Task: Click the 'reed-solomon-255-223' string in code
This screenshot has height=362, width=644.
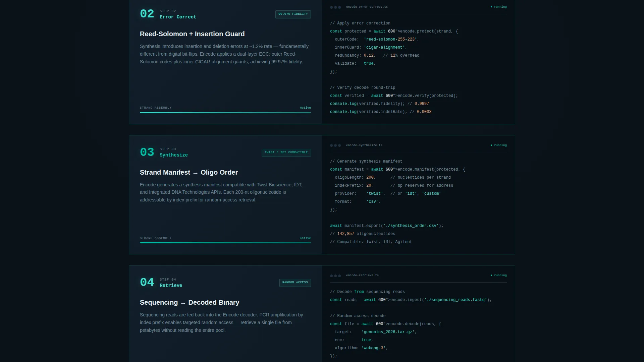Action: 390,40
